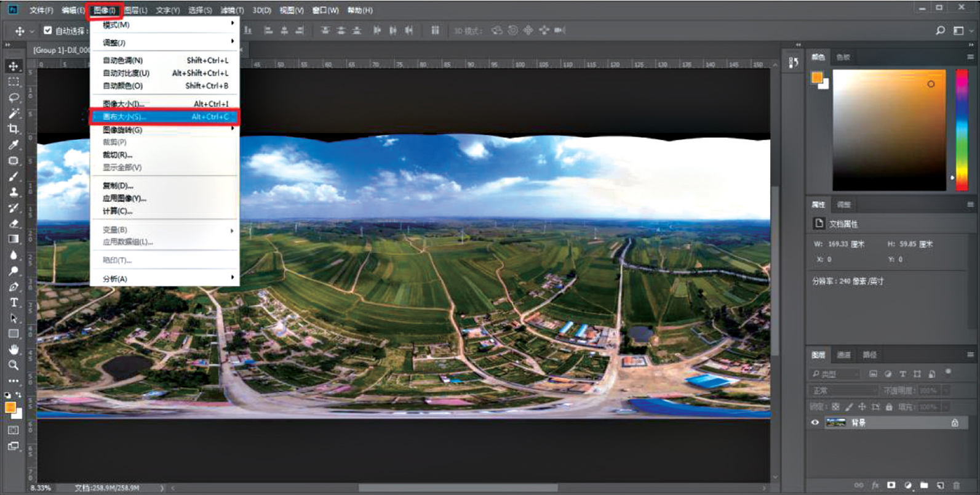The image size is (980, 495).
Task: Toggle the Background layer lock icon
Action: point(954,422)
